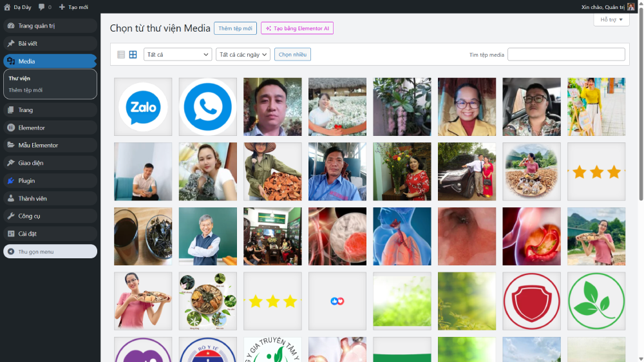Select the blue phone logo thumbnail
Image resolution: width=644 pixels, height=362 pixels.
(208, 107)
